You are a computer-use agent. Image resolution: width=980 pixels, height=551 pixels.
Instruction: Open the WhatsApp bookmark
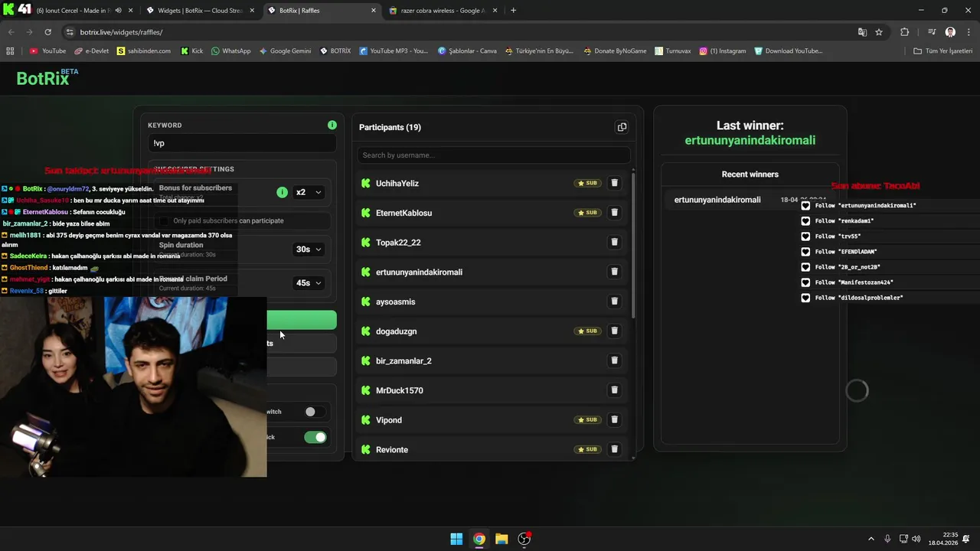[231, 51]
